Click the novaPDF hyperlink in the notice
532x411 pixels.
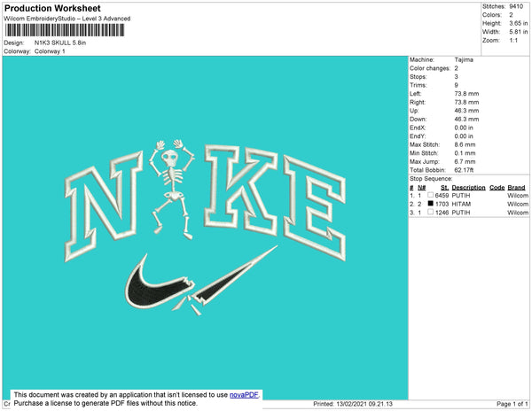[246, 393]
